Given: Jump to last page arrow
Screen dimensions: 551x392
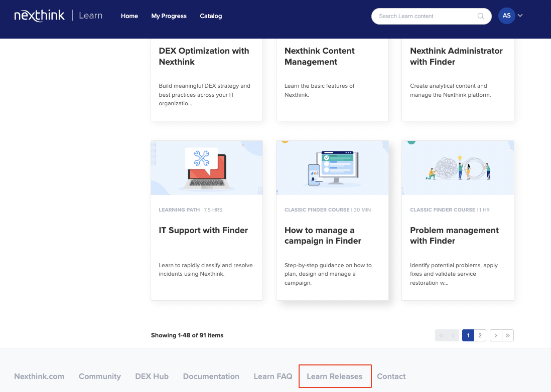Looking at the screenshot, I should pyautogui.click(x=508, y=335).
